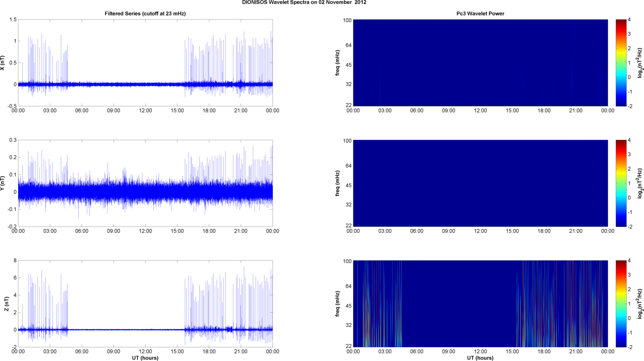Click "15:00" tick under Y time series

click(177, 231)
